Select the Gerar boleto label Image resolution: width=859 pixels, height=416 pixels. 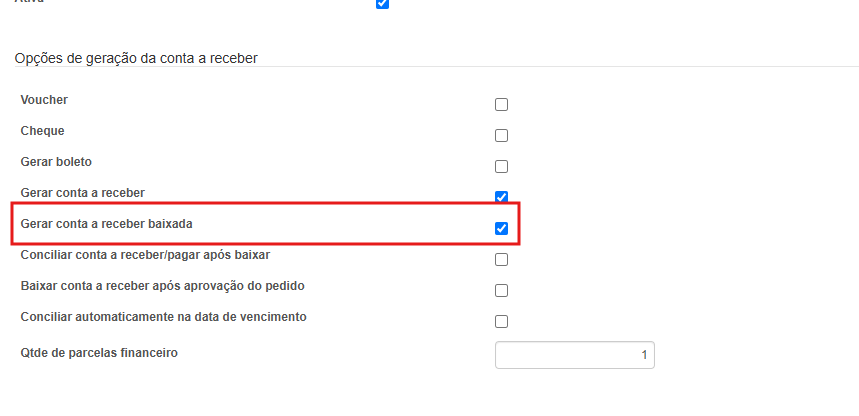pos(56,161)
